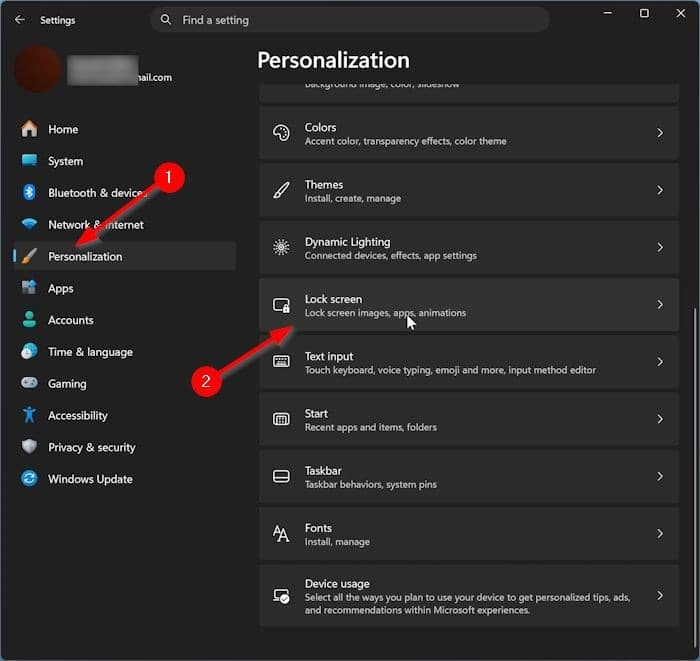Open Themes install, create, manage

pos(469,190)
